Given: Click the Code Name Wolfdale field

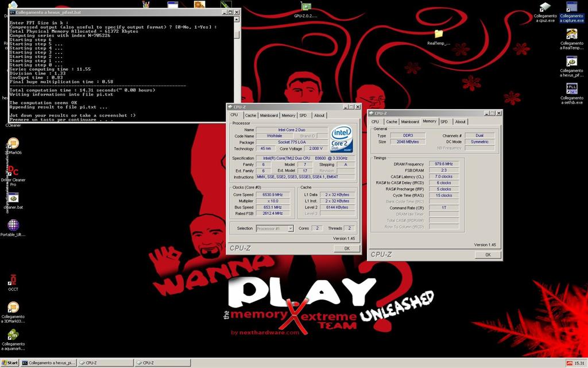Looking at the screenshot, I should click(x=274, y=136).
